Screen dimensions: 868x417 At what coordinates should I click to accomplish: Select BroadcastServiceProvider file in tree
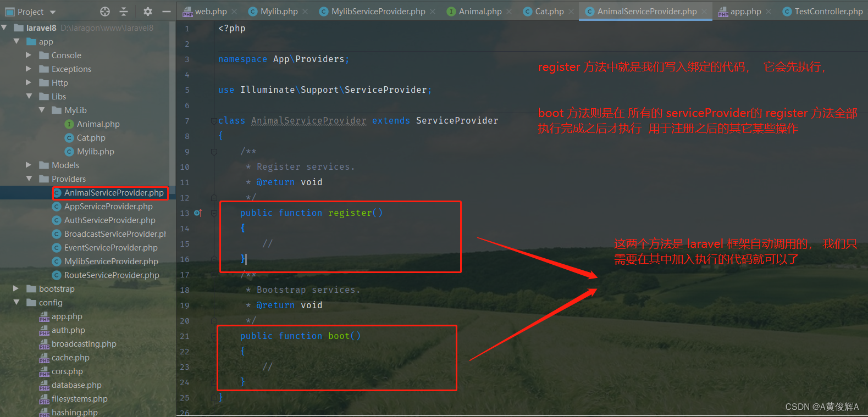coord(115,234)
